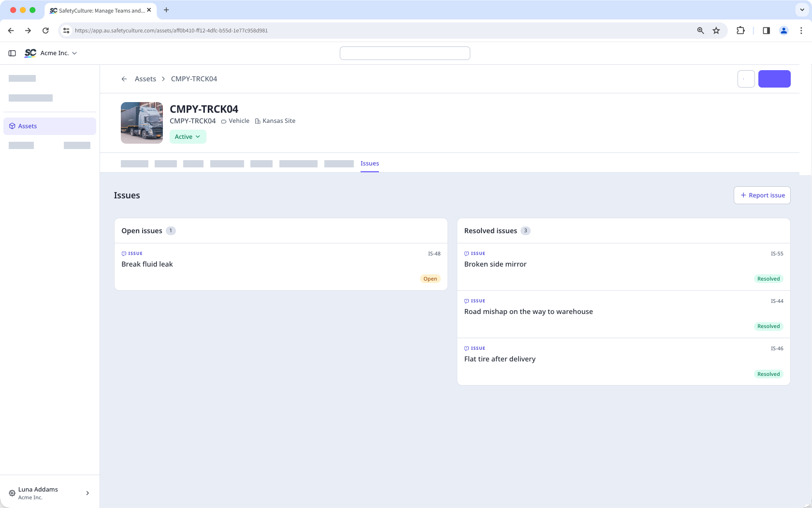This screenshot has width=812, height=508.
Task: Click the issue icon on Broken side mirror
Action: coord(466,254)
